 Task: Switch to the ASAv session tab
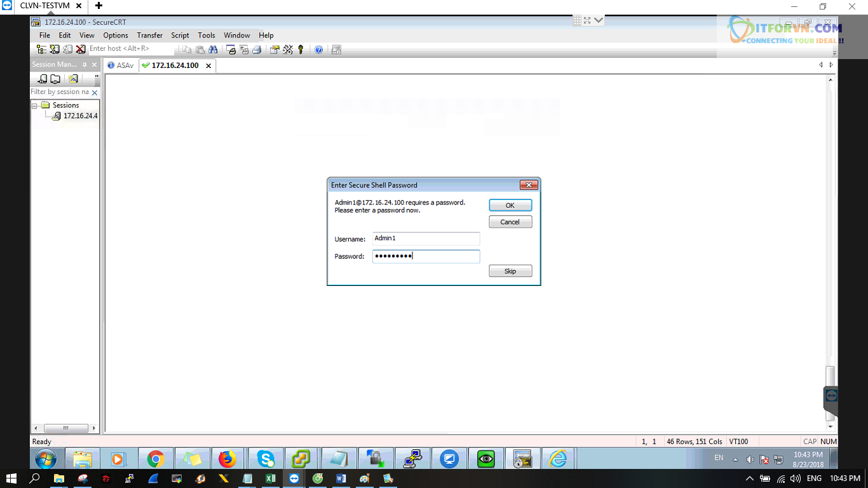pyautogui.click(x=121, y=65)
